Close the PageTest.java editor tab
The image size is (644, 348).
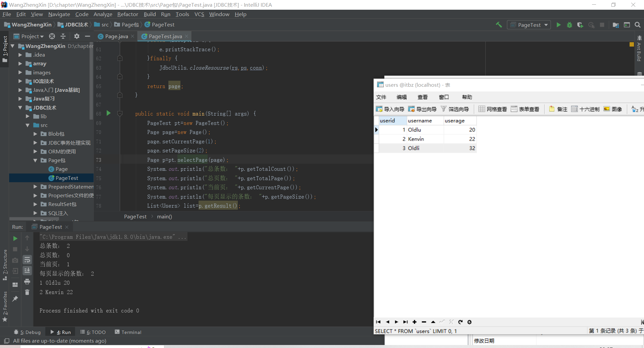(x=186, y=36)
